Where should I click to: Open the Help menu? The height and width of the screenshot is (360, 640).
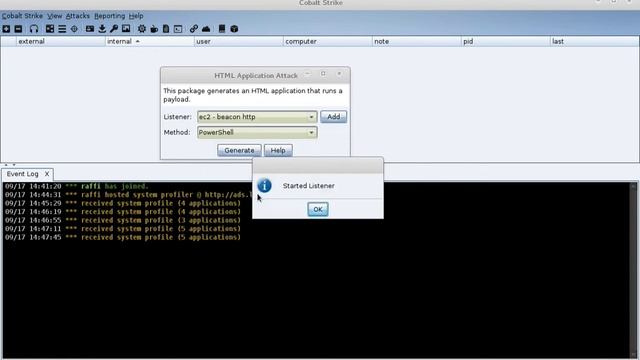click(x=136, y=16)
